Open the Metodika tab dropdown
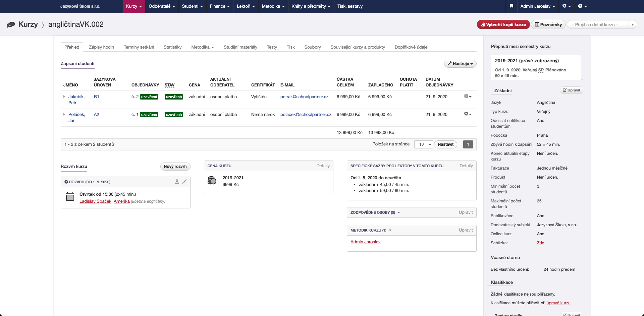Viewport: 644px width, 316px height. coord(203,47)
